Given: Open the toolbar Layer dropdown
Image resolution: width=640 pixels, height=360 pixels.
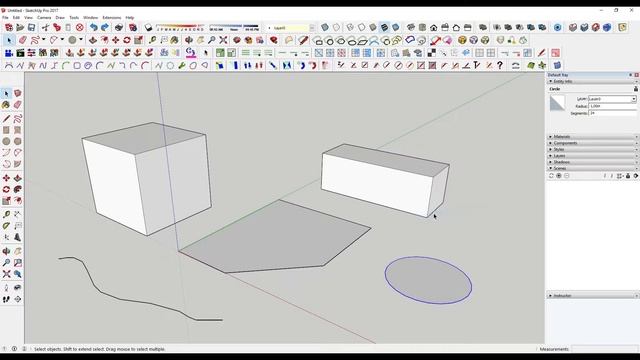Looking at the screenshot, I should tap(312, 28).
